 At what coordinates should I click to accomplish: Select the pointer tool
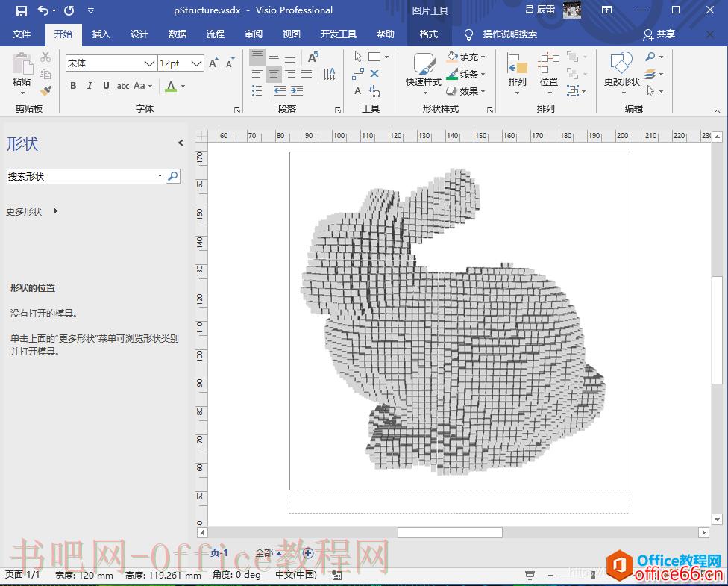click(358, 57)
